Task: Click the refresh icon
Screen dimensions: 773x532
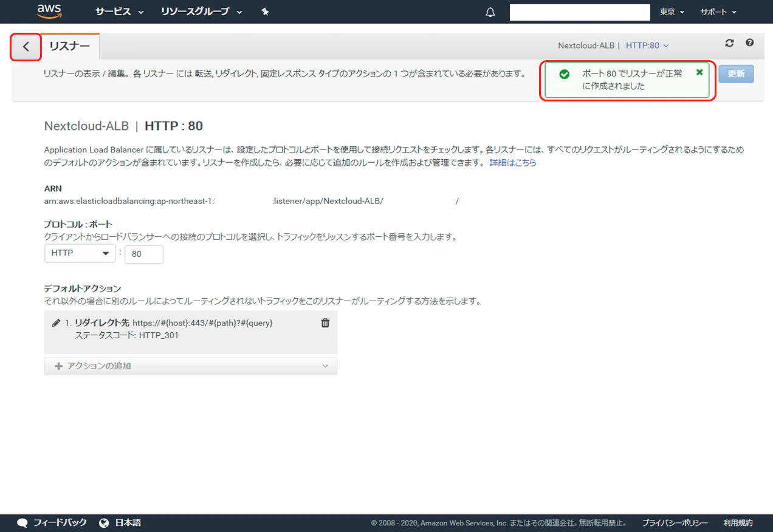Action: coord(730,43)
